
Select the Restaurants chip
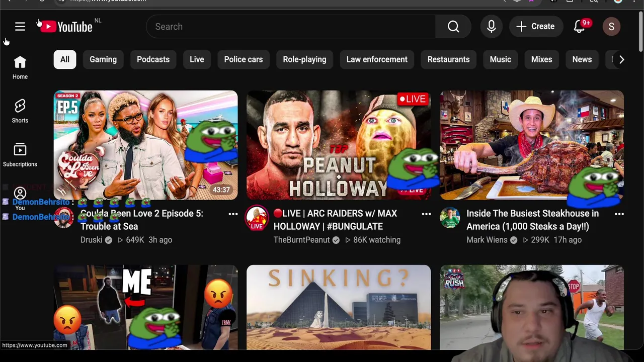click(448, 59)
